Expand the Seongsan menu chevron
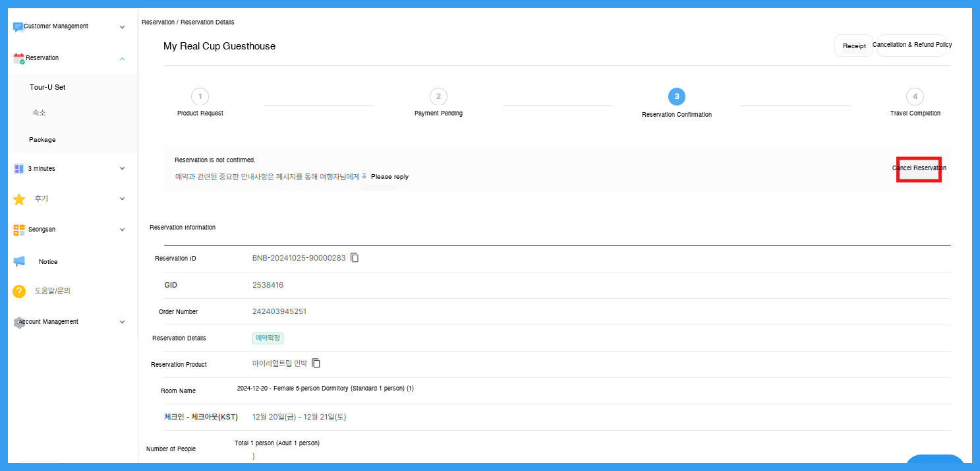 122,230
